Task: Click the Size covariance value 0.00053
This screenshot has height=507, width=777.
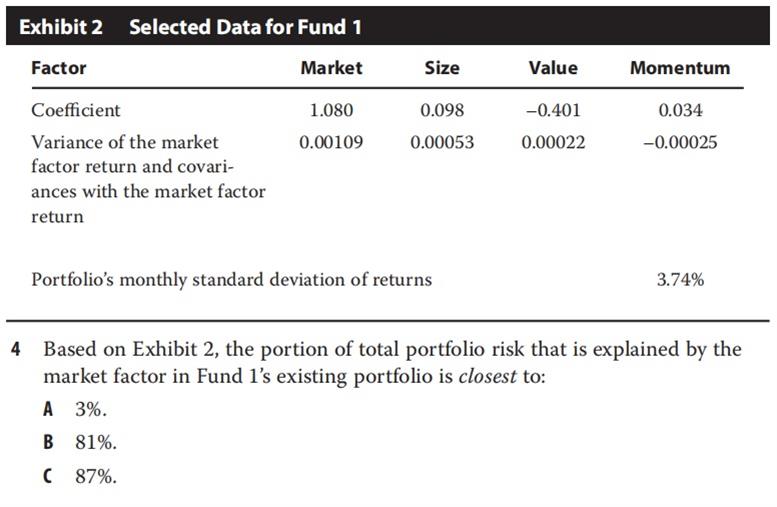Action: click(x=442, y=142)
